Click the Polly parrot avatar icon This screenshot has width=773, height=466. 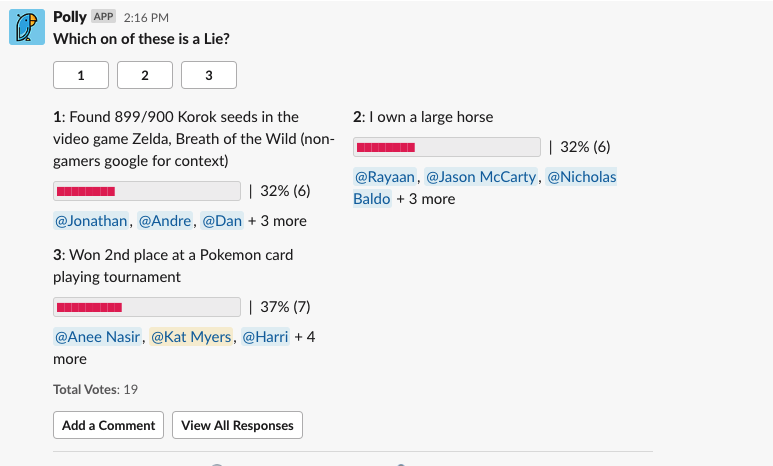click(28, 27)
